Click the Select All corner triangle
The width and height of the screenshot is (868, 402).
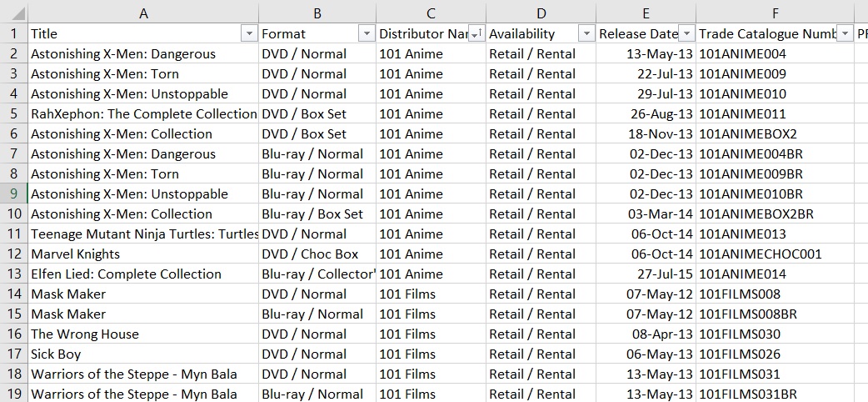click(15, 13)
